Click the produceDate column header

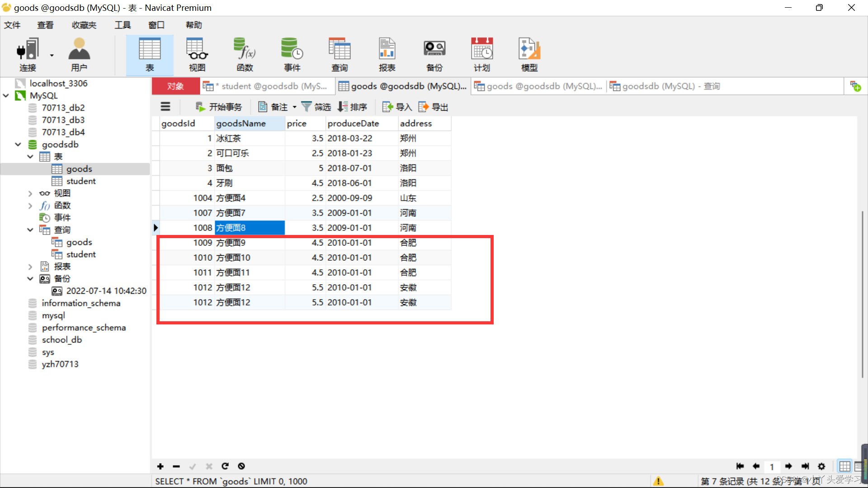pyautogui.click(x=362, y=123)
